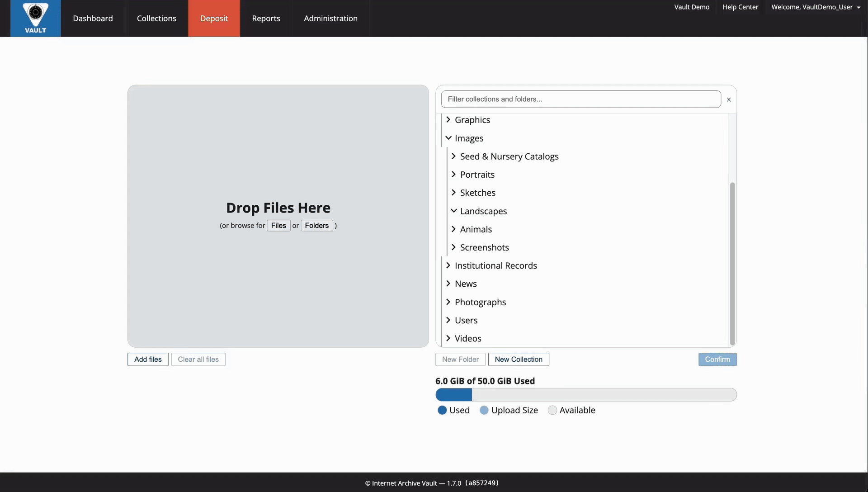Expand Institutional Records chevron
Image resolution: width=868 pixels, height=492 pixels.
click(x=448, y=265)
